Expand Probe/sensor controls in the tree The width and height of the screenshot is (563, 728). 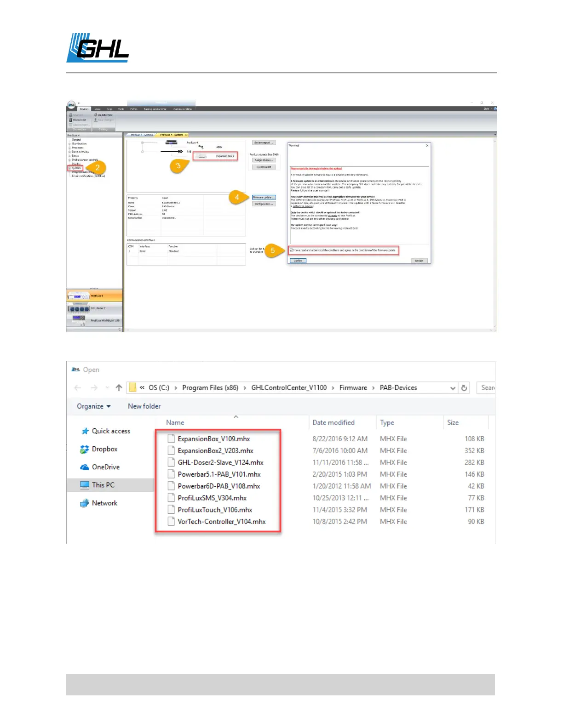(x=69, y=160)
